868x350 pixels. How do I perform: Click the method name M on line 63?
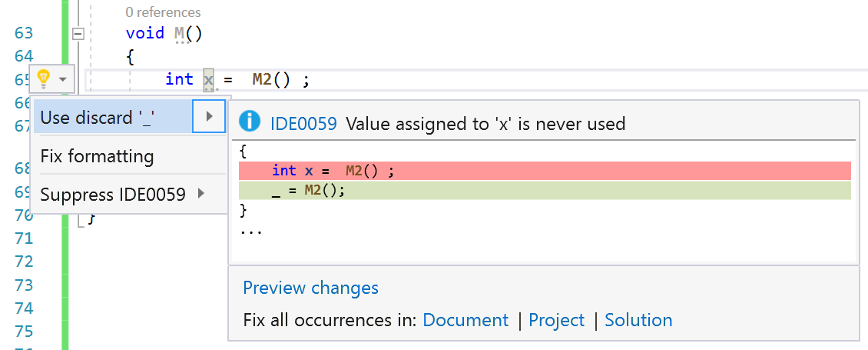point(180,33)
